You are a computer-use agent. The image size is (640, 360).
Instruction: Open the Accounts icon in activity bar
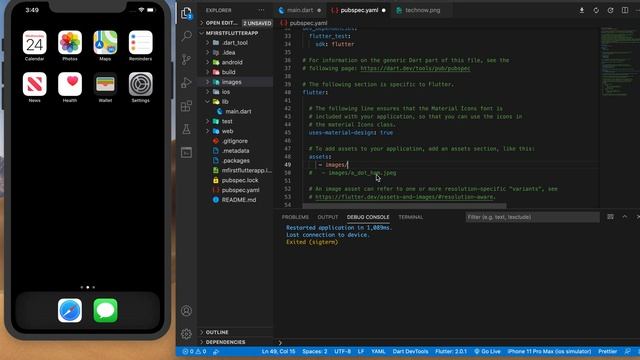tap(187, 311)
